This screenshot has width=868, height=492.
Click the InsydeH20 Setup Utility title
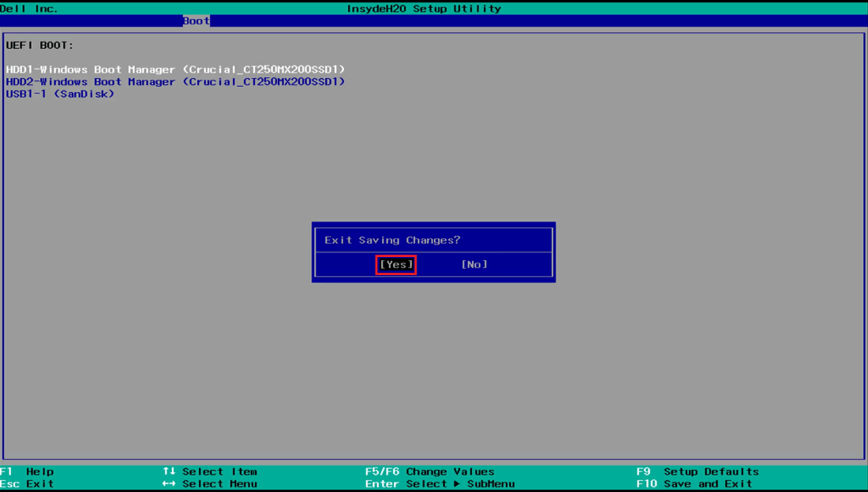(424, 9)
